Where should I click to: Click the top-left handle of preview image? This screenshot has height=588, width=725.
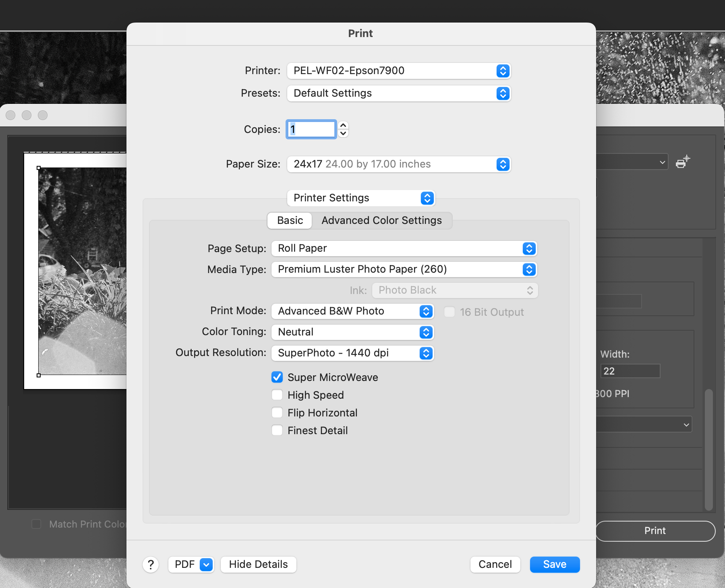[39, 168]
